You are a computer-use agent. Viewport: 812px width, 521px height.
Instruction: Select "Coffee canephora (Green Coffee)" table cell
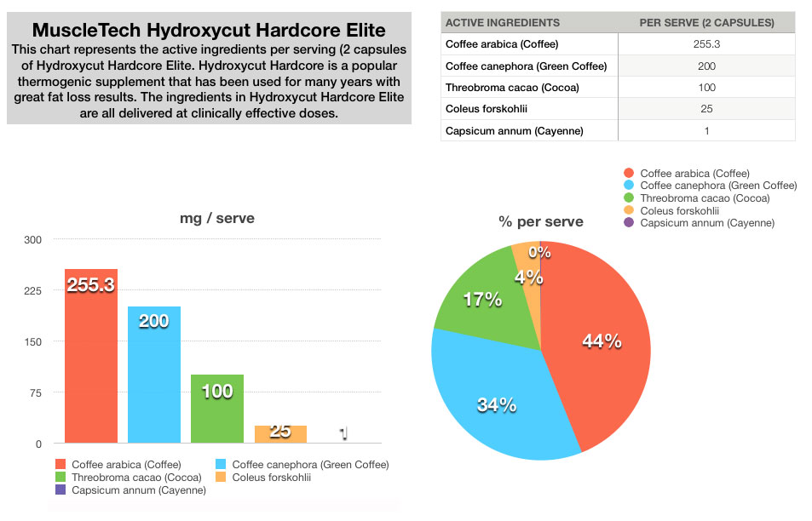point(529,66)
